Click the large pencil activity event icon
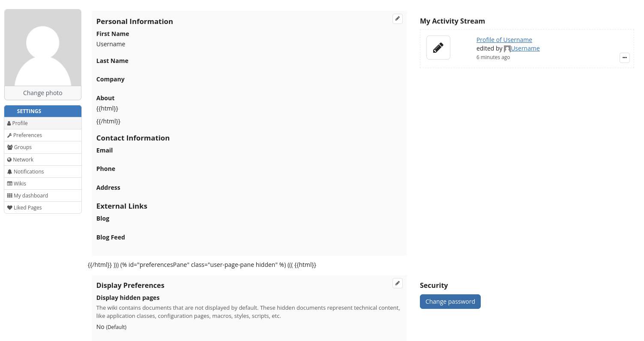Viewport: 644px width, 341px height. (x=438, y=48)
